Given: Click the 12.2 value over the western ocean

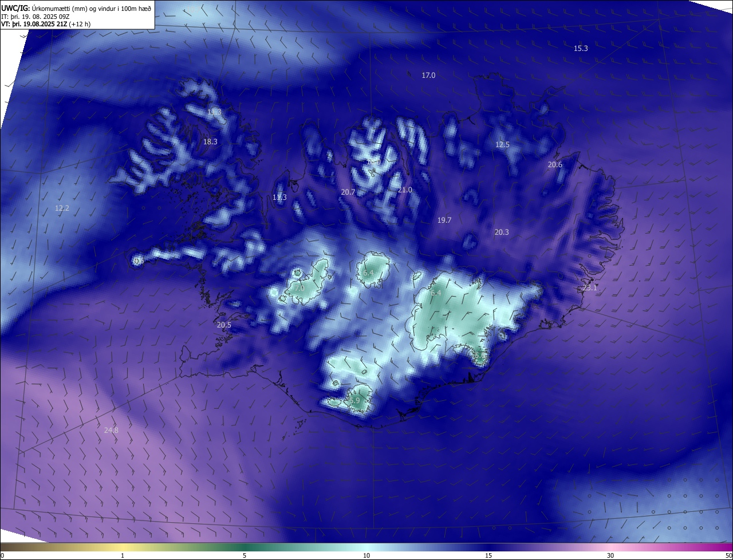Looking at the screenshot, I should 62,208.
